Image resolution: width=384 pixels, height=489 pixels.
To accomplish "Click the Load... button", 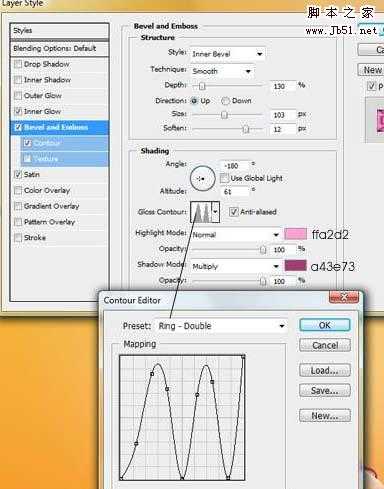I will point(325,370).
